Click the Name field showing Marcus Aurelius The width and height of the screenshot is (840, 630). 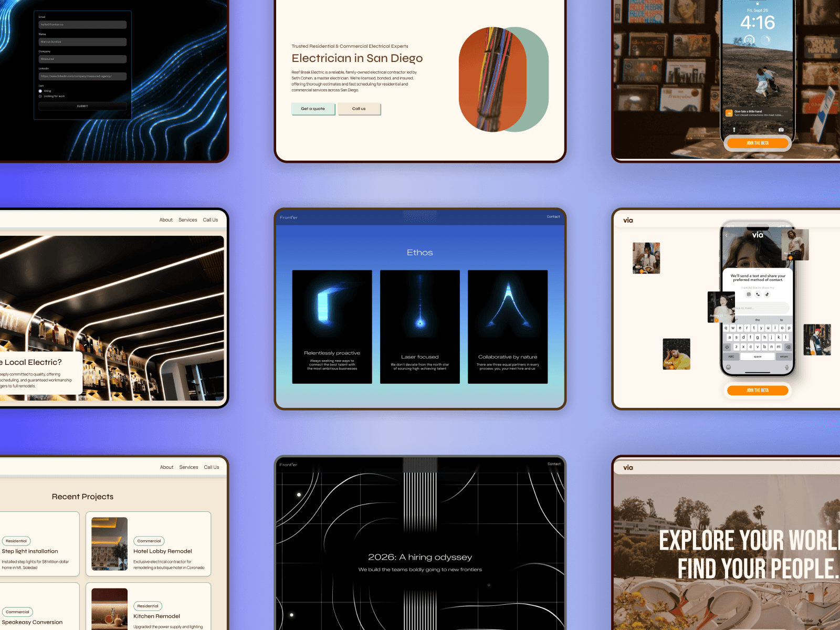(82, 42)
